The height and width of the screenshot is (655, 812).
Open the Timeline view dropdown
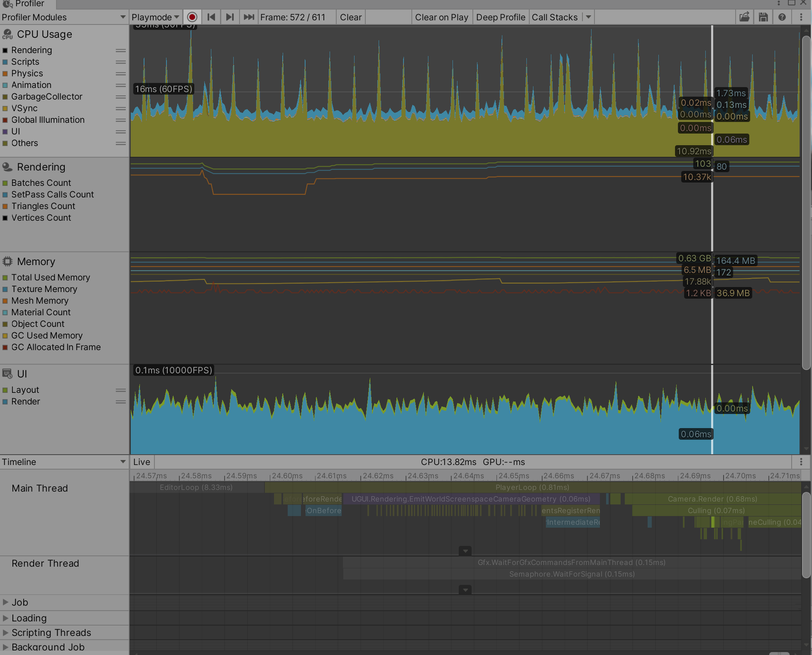click(64, 462)
